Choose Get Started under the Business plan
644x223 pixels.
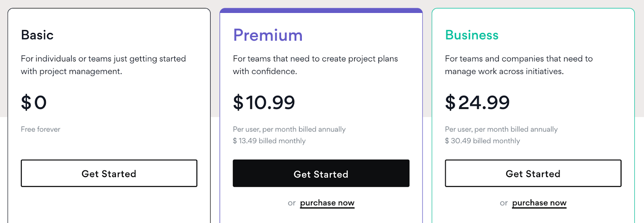pyautogui.click(x=533, y=174)
